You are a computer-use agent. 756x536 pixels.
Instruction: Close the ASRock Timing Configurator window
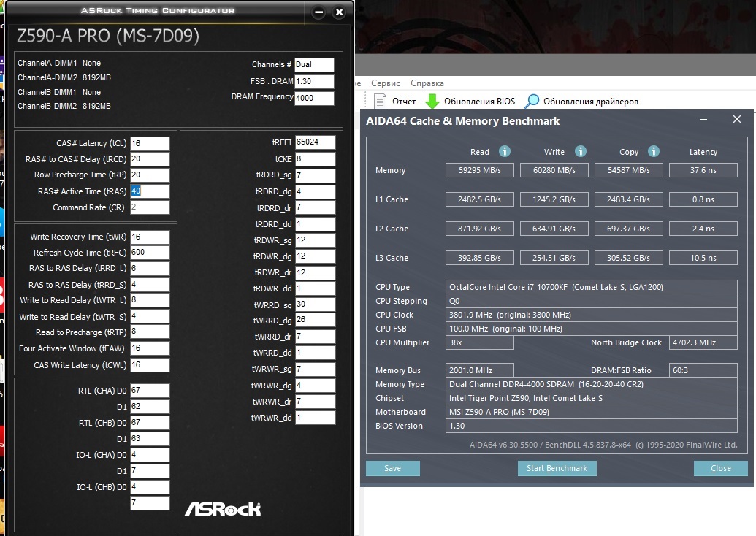[340, 12]
